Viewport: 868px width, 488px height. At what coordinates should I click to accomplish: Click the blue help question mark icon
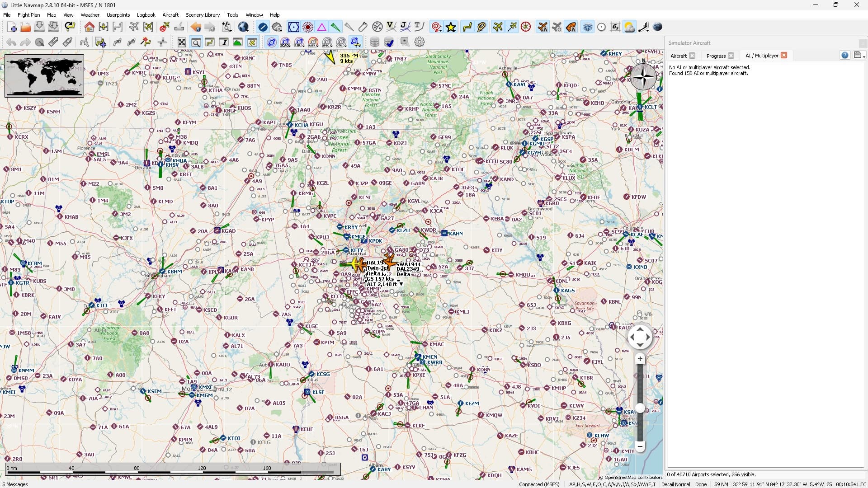coord(845,55)
